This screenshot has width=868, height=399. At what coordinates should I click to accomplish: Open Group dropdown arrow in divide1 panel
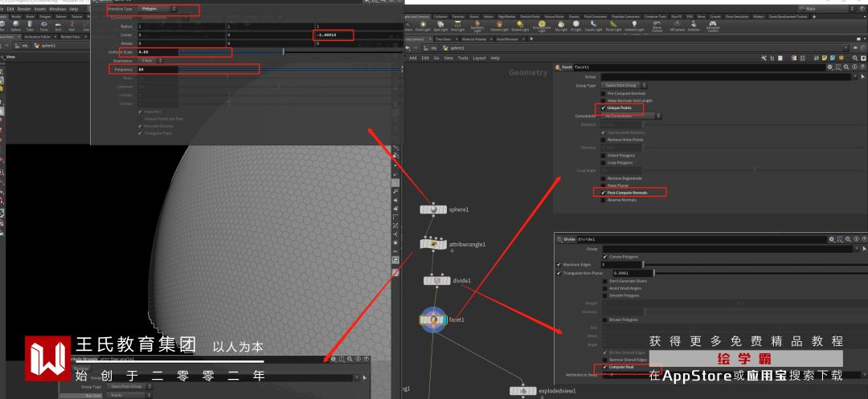[857, 248]
